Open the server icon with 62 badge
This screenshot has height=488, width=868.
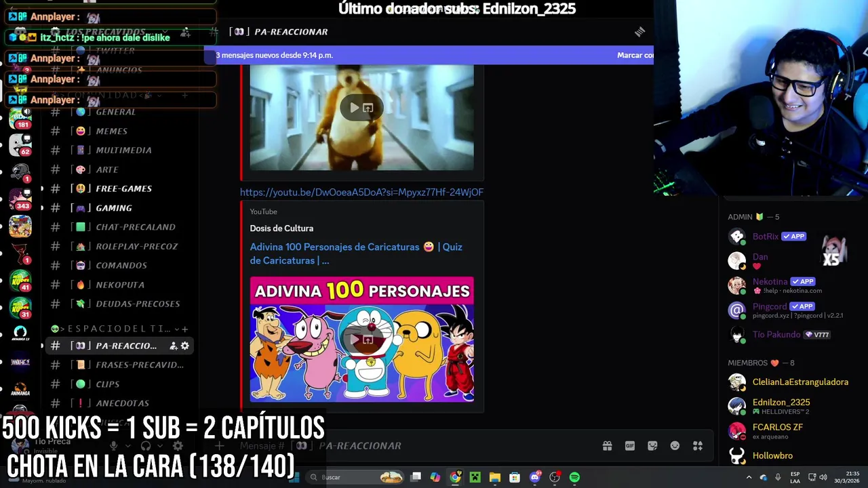click(x=20, y=144)
